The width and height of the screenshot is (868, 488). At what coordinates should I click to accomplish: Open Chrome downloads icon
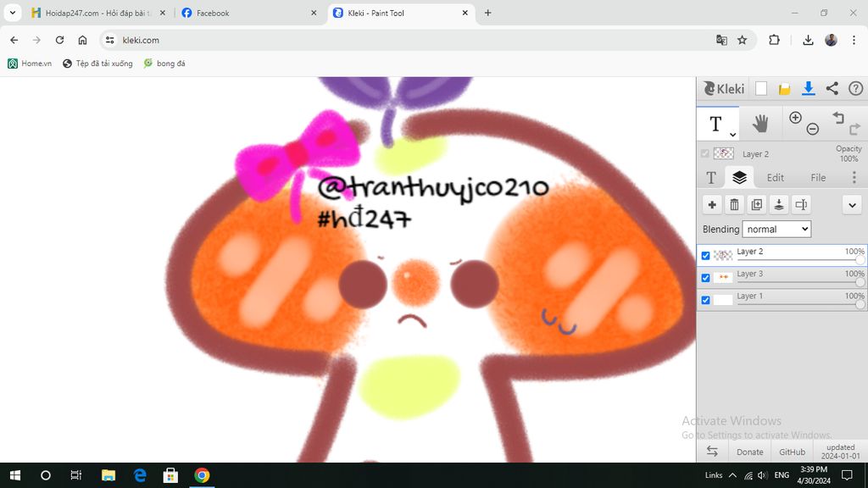pyautogui.click(x=808, y=40)
